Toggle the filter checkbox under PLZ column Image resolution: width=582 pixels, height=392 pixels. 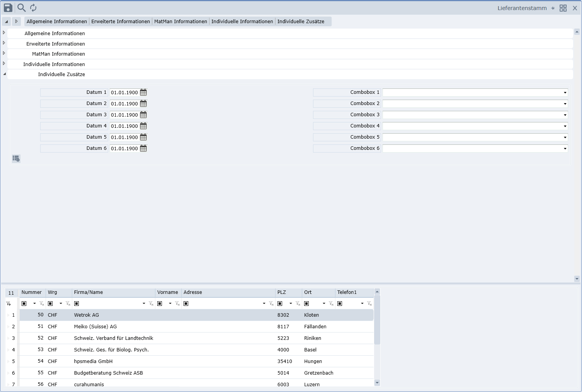tap(280, 304)
